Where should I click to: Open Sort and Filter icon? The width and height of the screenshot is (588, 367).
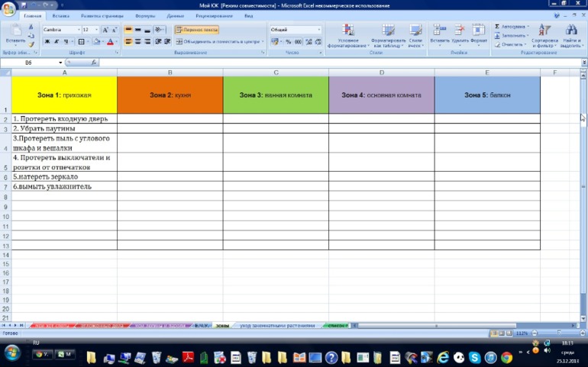[544, 31]
